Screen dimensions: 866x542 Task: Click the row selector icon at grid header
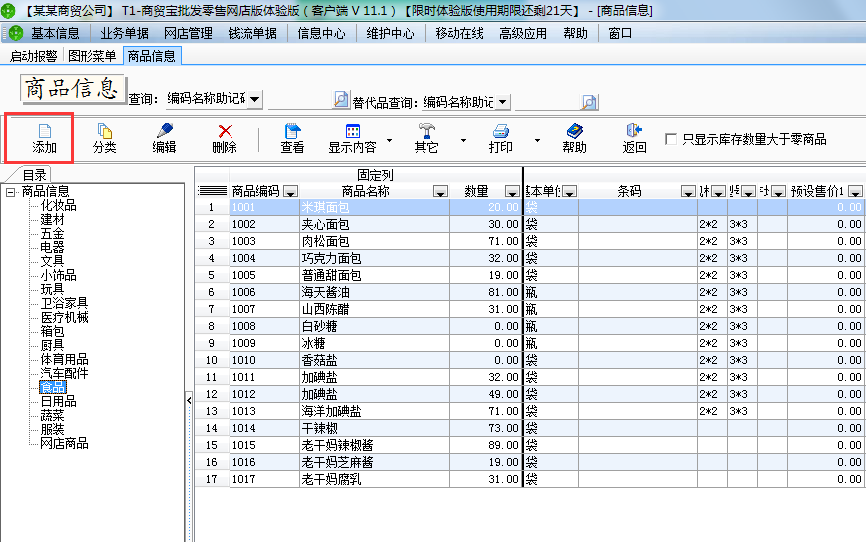212,191
